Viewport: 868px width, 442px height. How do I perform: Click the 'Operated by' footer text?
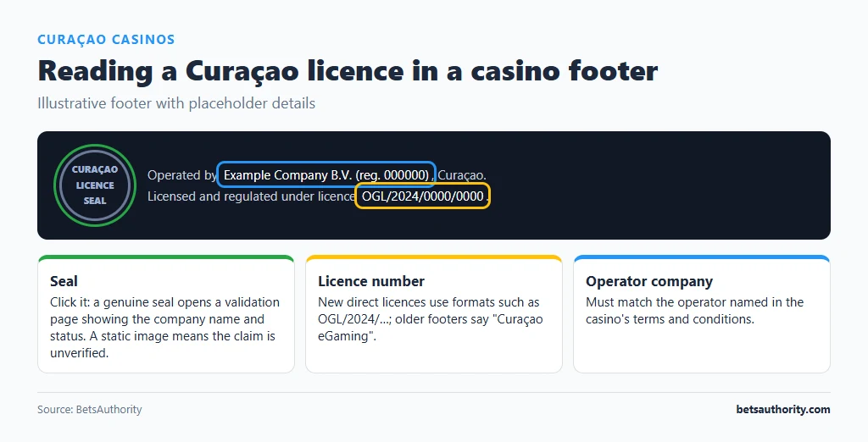click(x=182, y=175)
